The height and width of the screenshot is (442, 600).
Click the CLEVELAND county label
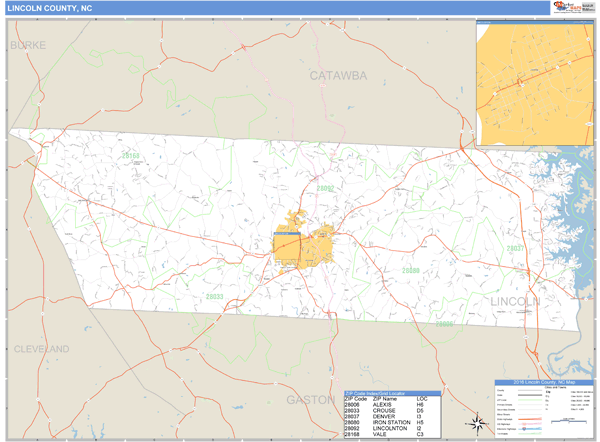click(x=41, y=349)
